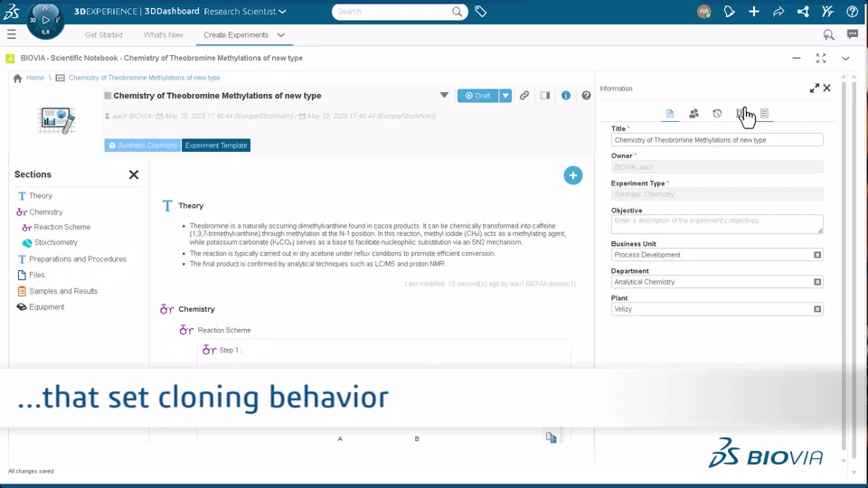Viewport: 868px width, 488px height.
Task: Select Stoichiometry in the Sections list
Action: coord(55,243)
